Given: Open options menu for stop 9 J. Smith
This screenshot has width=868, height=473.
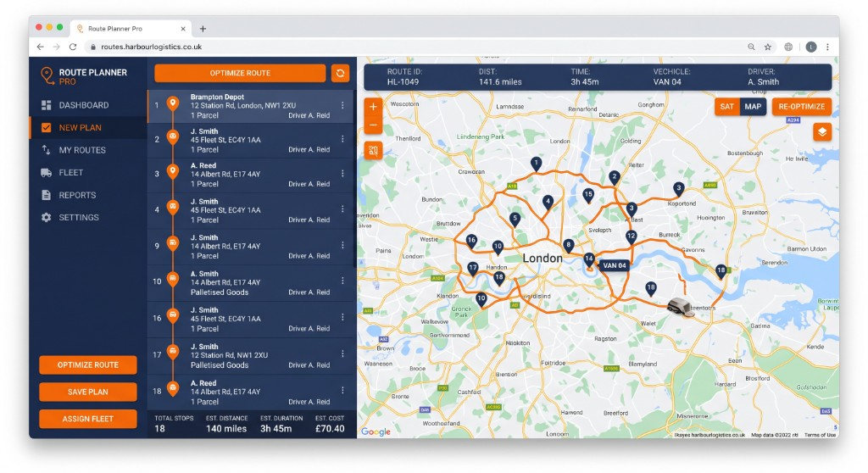Looking at the screenshot, I should click(342, 245).
